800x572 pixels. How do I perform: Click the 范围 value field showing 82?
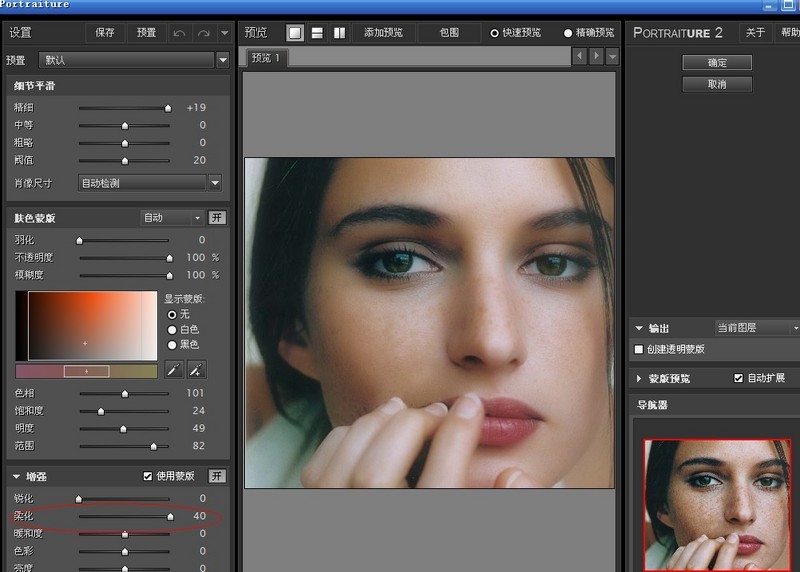[198, 445]
